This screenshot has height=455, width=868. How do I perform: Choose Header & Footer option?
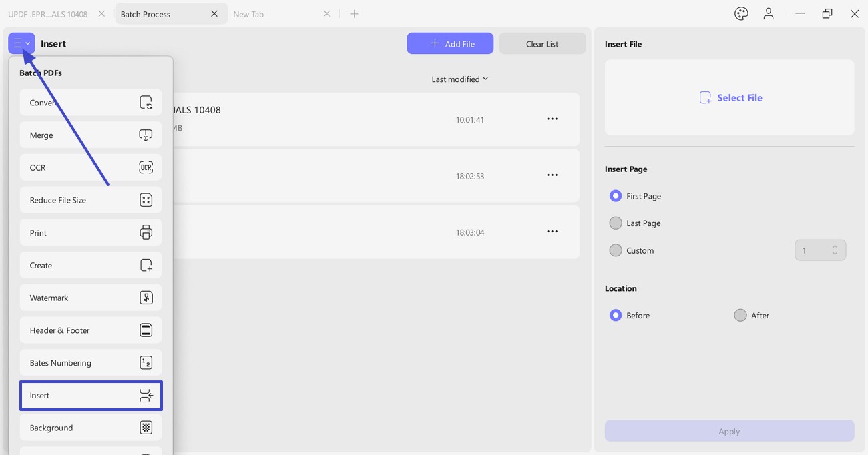[x=91, y=330]
